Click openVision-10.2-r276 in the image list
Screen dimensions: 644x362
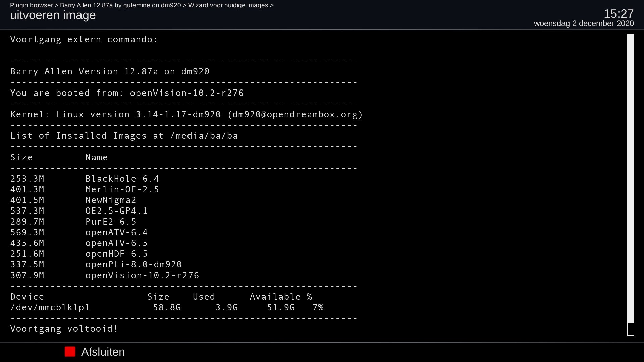pyautogui.click(x=142, y=275)
